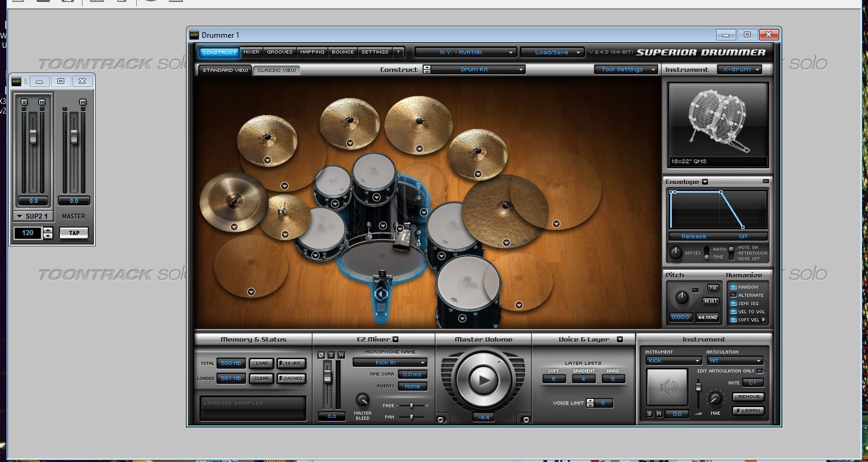Expand the Envelope menu arrow
Screen dimensions: 868x462
tap(705, 182)
